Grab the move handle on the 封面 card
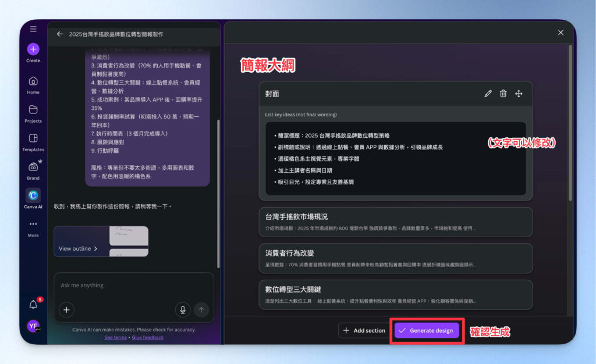596x364 pixels. point(519,93)
